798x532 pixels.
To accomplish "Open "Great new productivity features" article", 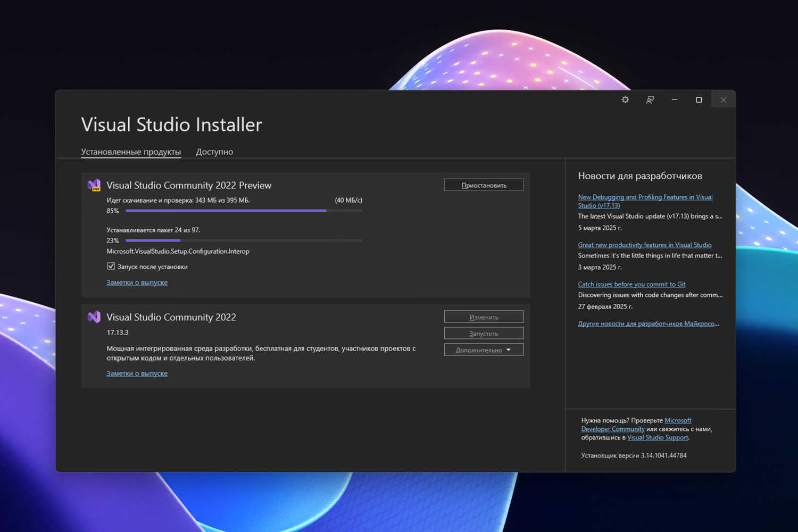I will coord(644,245).
